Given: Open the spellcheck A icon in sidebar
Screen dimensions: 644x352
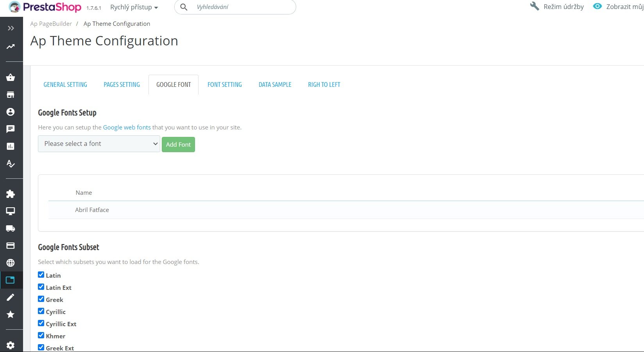Looking at the screenshot, I should pos(11,164).
